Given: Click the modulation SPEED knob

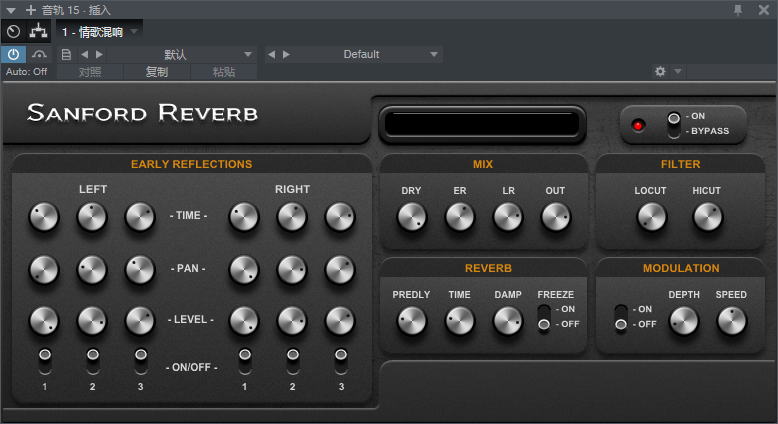Looking at the screenshot, I should point(732,321).
